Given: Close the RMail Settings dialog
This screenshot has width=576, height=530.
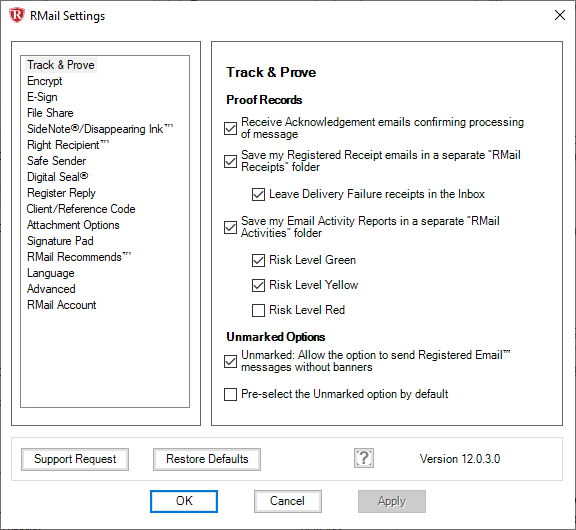Looking at the screenshot, I should tap(559, 15).
